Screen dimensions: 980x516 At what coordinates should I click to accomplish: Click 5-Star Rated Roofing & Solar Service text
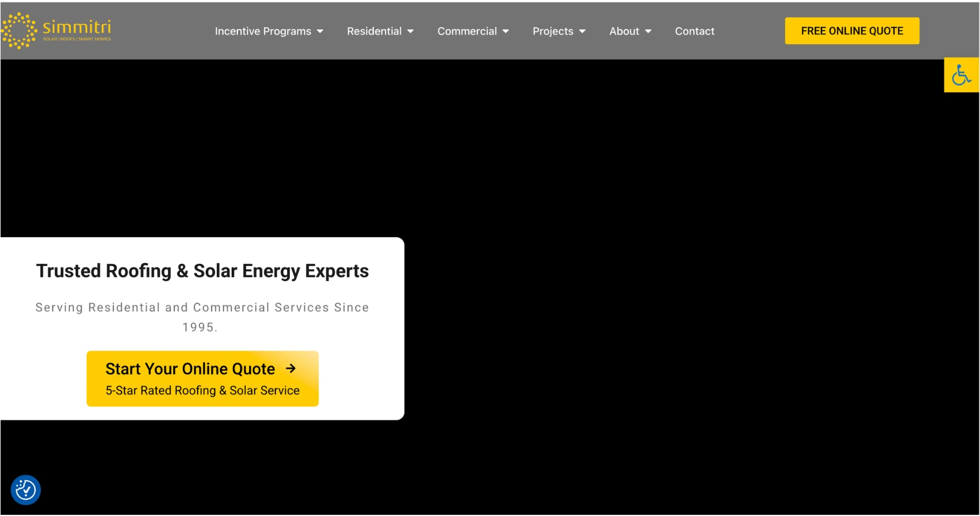coord(202,390)
